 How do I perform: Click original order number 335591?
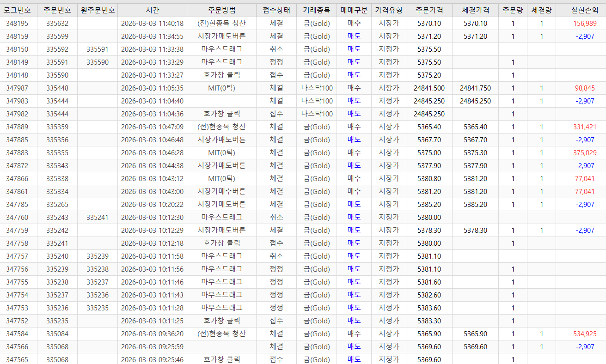(98, 49)
